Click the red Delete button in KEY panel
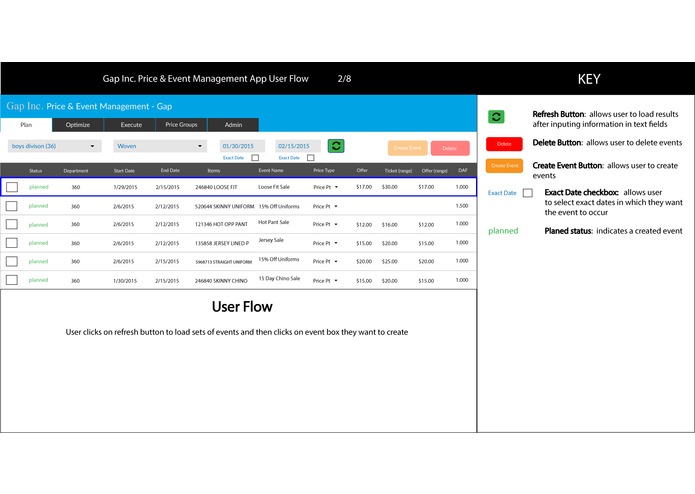Image resolution: width=695 pixels, height=494 pixels. click(504, 144)
